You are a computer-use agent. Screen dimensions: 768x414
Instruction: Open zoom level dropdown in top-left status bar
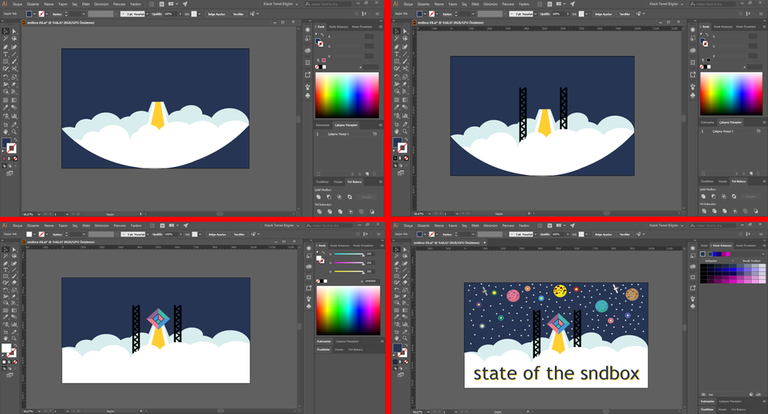tap(39, 214)
